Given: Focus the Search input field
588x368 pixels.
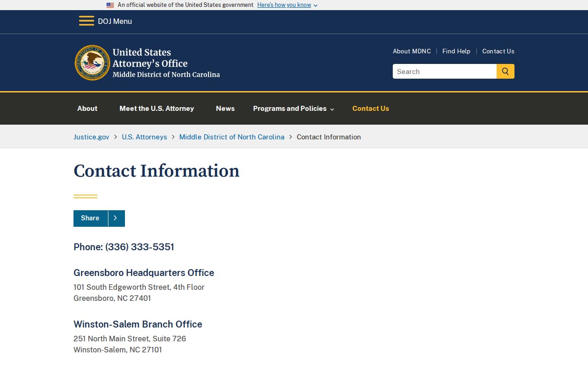Looking at the screenshot, I should pyautogui.click(x=445, y=71).
